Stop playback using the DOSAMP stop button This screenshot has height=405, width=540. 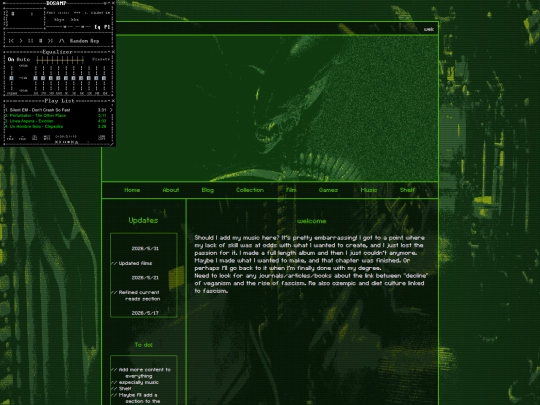pyautogui.click(x=40, y=41)
